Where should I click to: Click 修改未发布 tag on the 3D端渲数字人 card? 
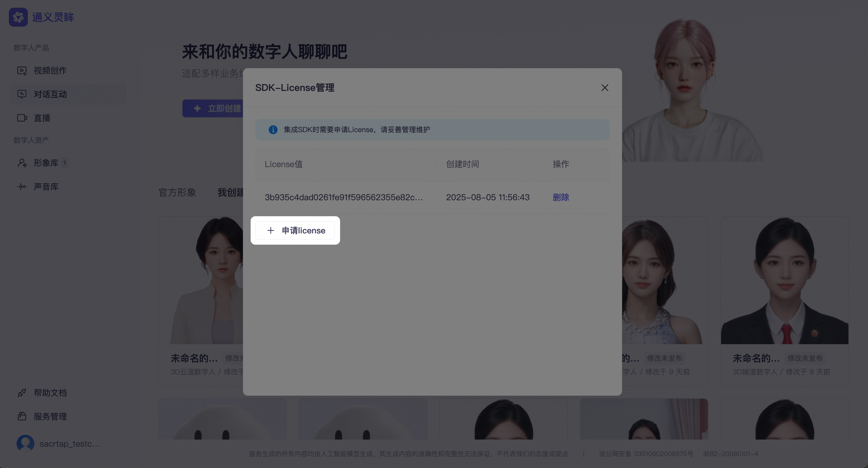point(805,358)
